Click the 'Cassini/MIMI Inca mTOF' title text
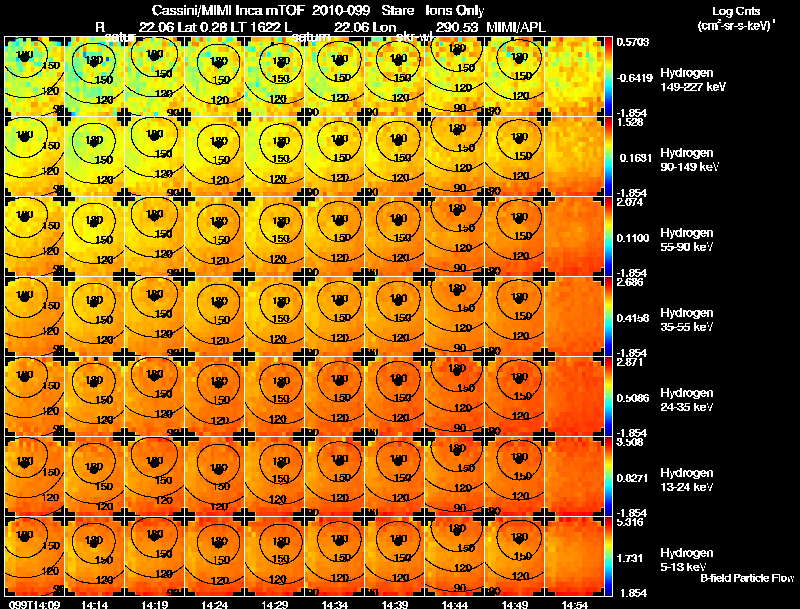 (228, 11)
